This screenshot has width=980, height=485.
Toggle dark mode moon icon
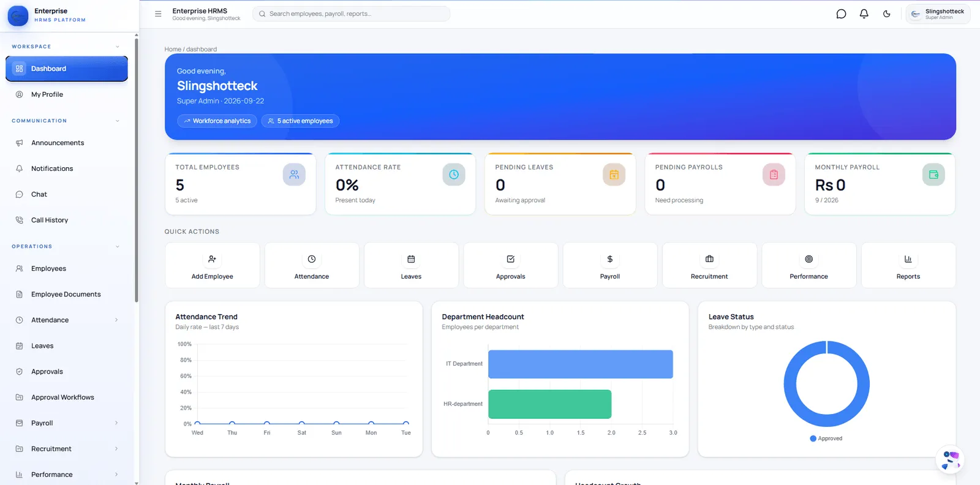tap(886, 14)
